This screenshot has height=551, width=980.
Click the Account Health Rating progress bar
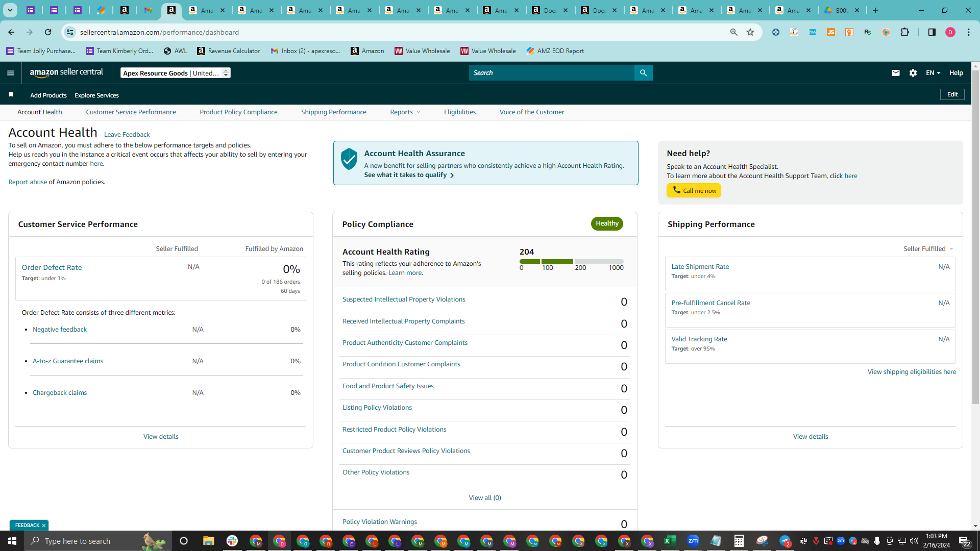click(x=571, y=261)
